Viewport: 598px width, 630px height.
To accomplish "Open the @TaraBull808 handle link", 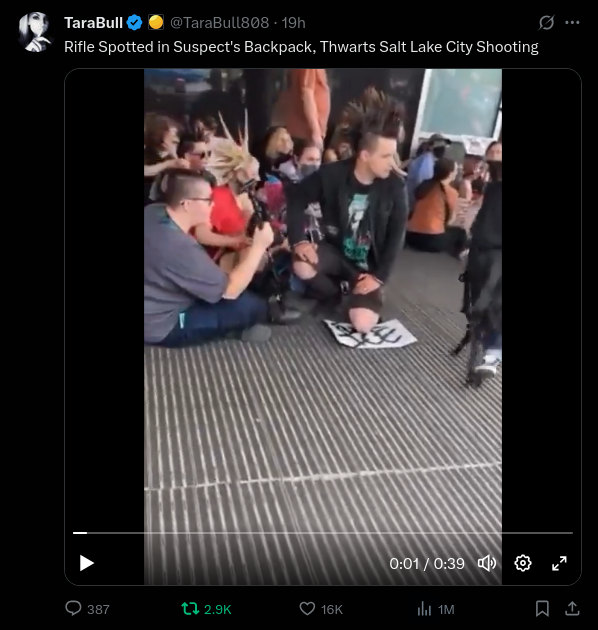I will click(x=219, y=22).
